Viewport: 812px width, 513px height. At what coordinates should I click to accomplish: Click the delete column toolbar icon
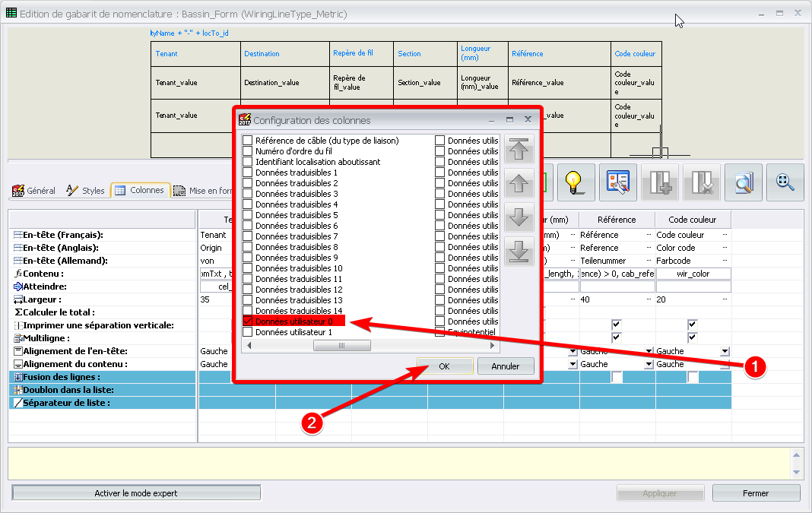[702, 182]
